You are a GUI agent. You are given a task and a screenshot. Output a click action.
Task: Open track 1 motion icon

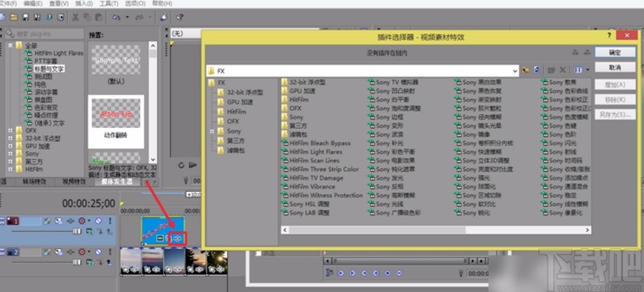point(59,221)
